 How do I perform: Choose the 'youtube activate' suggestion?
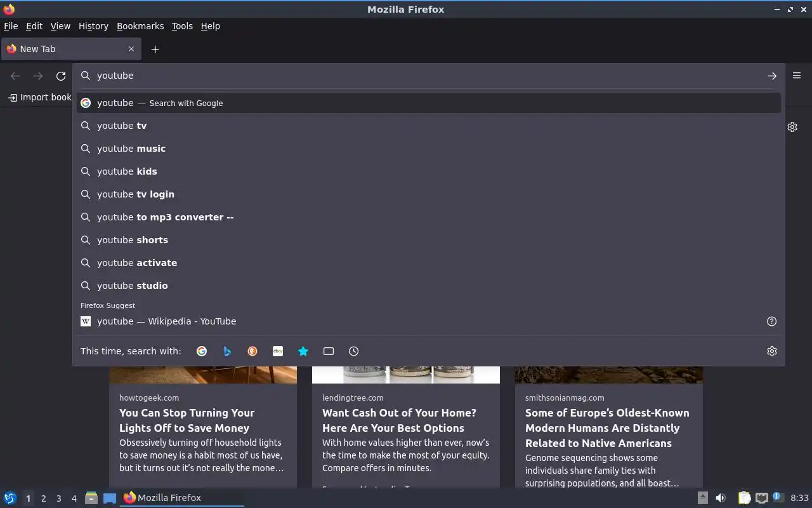(429, 263)
